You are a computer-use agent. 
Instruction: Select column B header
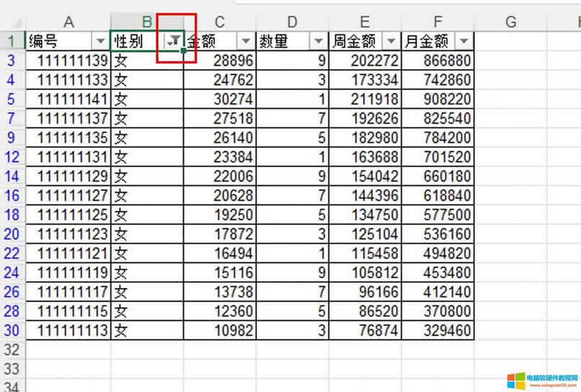147,22
